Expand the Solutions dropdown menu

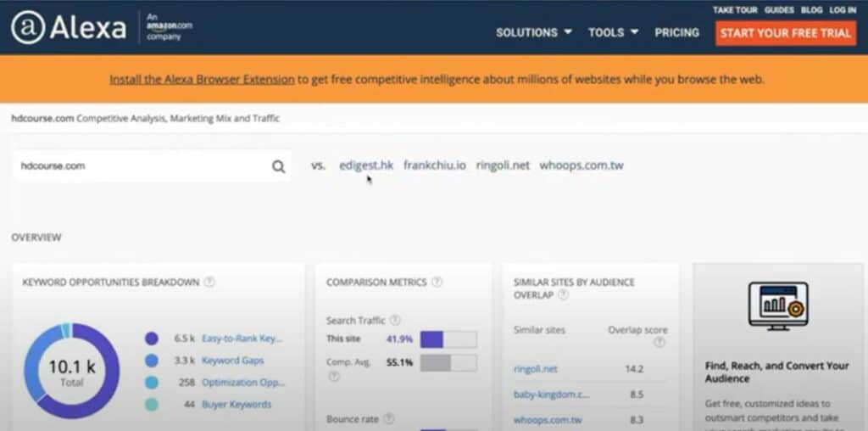point(534,33)
